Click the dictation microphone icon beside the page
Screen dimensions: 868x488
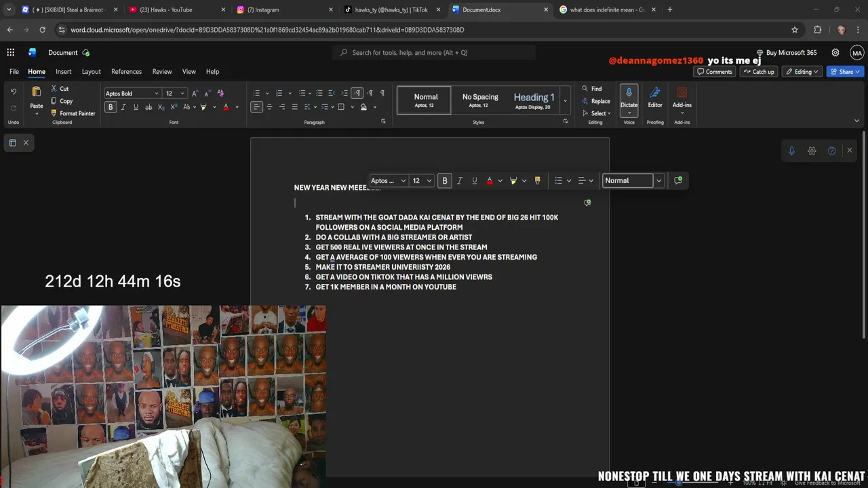[x=791, y=150]
